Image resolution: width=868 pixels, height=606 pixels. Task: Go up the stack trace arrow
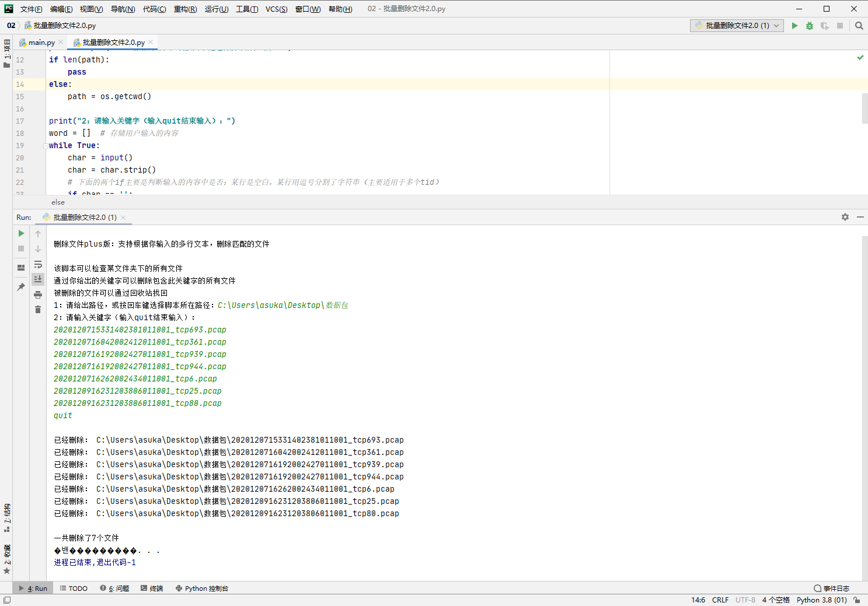point(38,234)
